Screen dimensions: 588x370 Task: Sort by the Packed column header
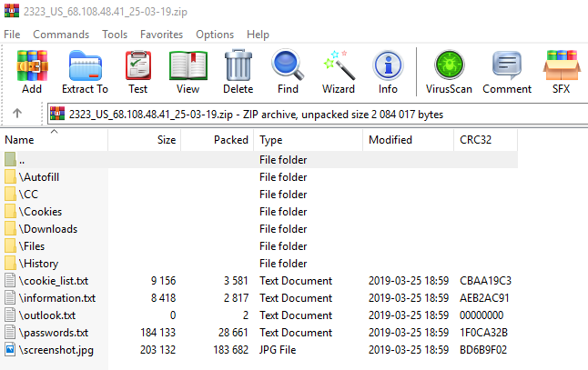(x=218, y=140)
